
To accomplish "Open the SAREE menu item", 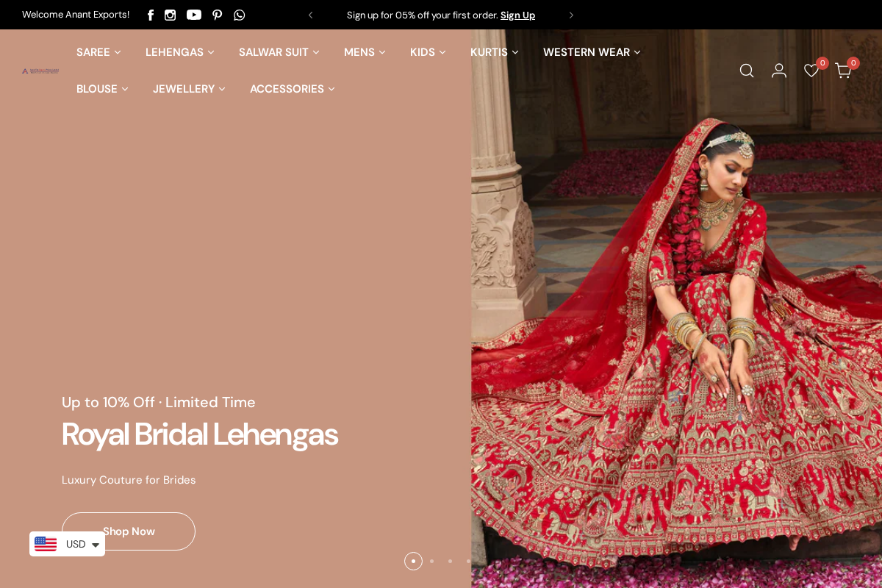I will pos(98,52).
